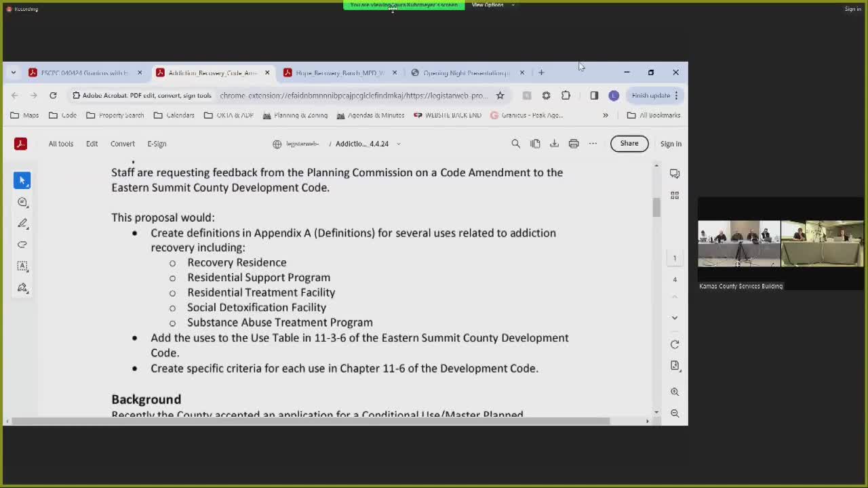The width and height of the screenshot is (868, 488).
Task: Pick the highlight pen tool
Action: pos(22,223)
